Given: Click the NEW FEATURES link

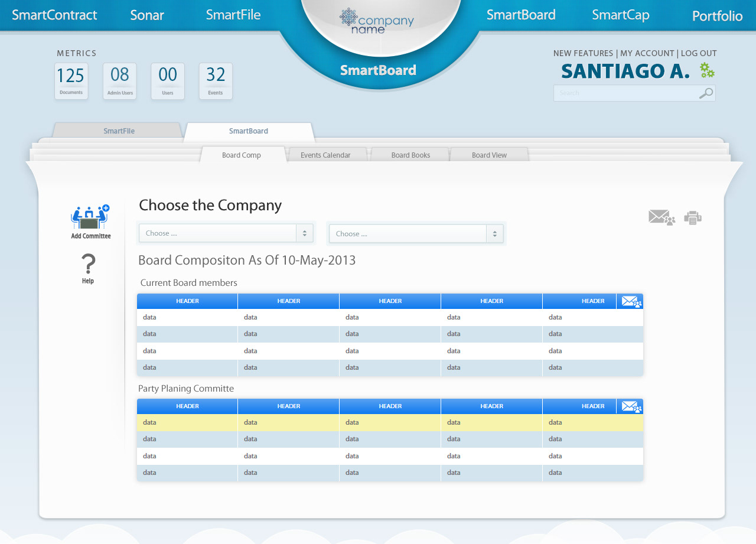Looking at the screenshot, I should [x=584, y=53].
